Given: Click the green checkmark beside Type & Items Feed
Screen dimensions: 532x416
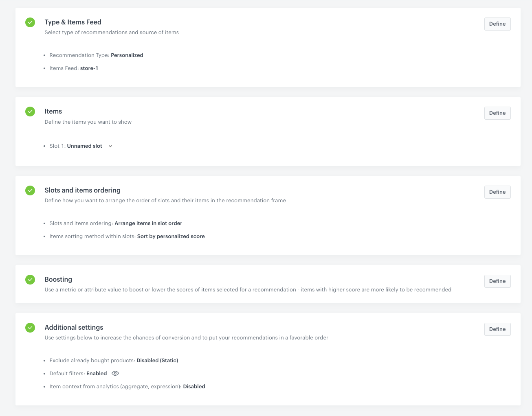Looking at the screenshot, I should click(x=30, y=22).
